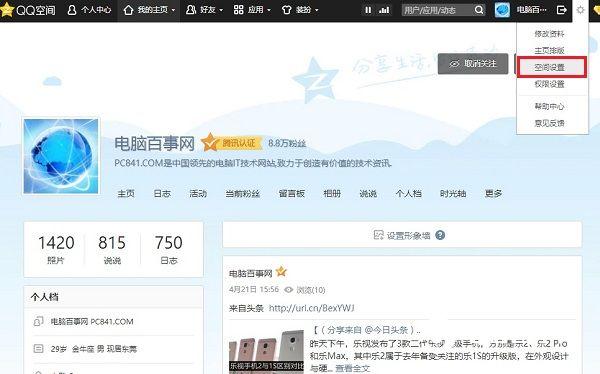This screenshot has width=600, height=374.
Task: Switch to the 留言板 tab
Action: [292, 194]
